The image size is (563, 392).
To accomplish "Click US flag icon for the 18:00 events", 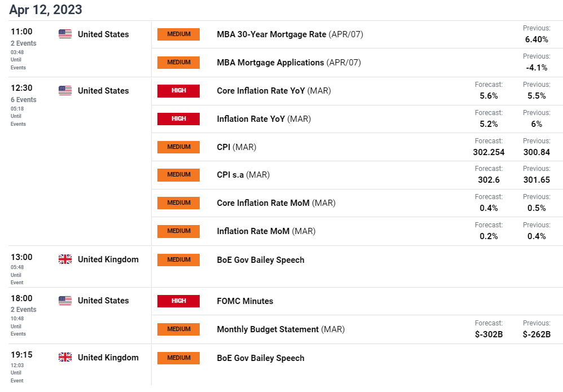I will [x=65, y=301].
